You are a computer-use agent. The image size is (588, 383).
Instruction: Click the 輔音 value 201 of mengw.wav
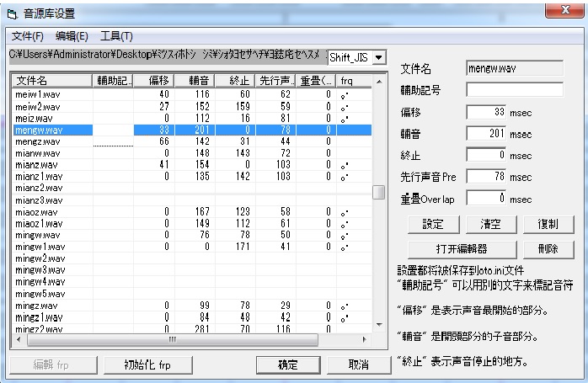pyautogui.click(x=201, y=130)
